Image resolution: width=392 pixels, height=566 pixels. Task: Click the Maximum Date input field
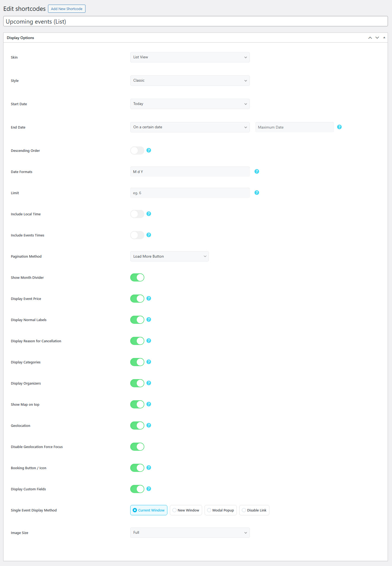(294, 127)
